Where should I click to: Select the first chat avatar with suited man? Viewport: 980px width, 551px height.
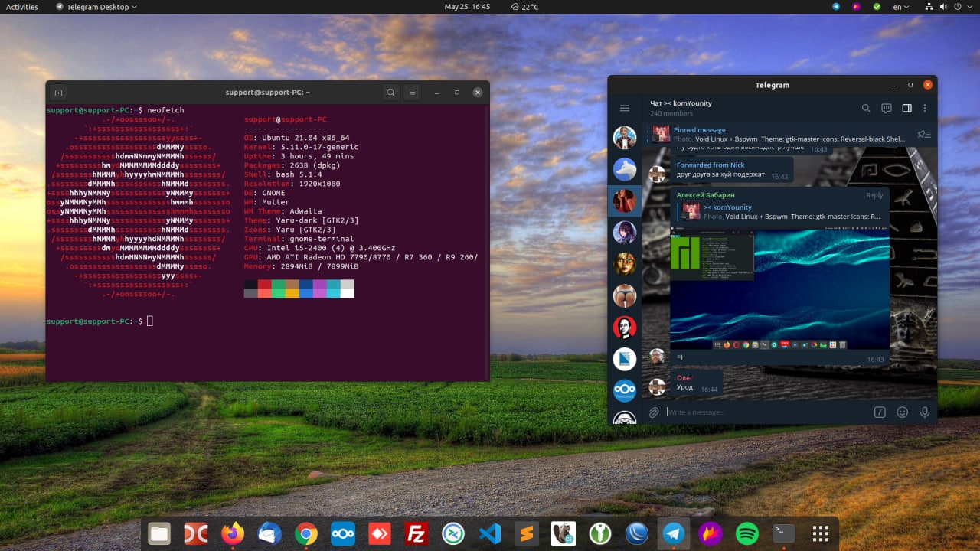(625, 138)
